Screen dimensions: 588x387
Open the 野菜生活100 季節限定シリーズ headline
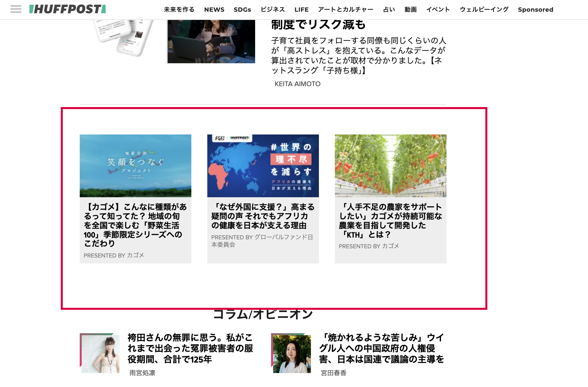135,225
